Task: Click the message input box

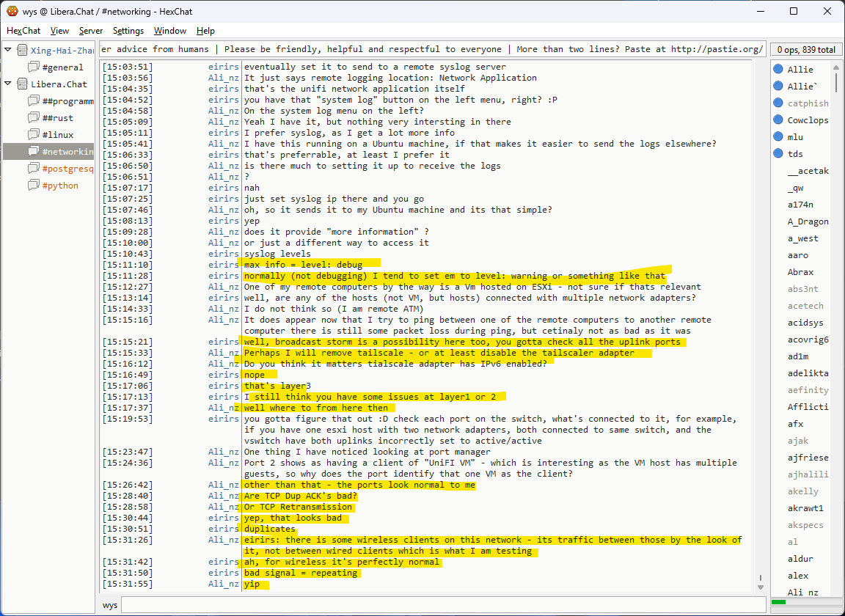Action: point(440,605)
